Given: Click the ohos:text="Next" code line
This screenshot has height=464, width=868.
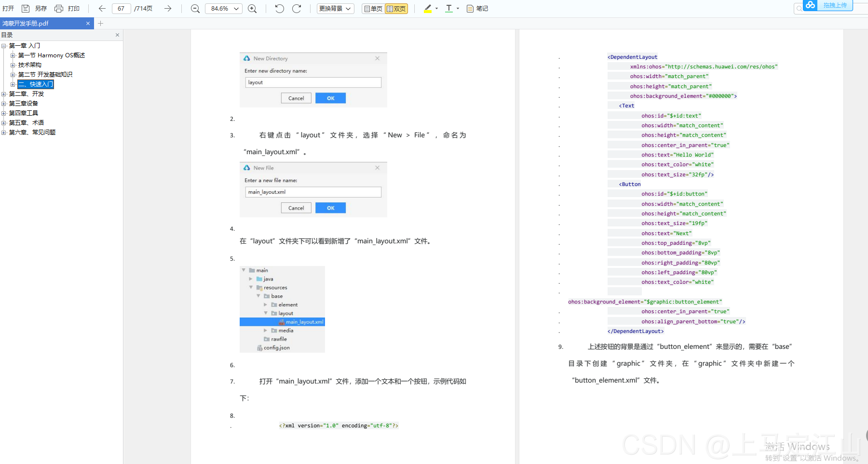Looking at the screenshot, I should click(666, 233).
